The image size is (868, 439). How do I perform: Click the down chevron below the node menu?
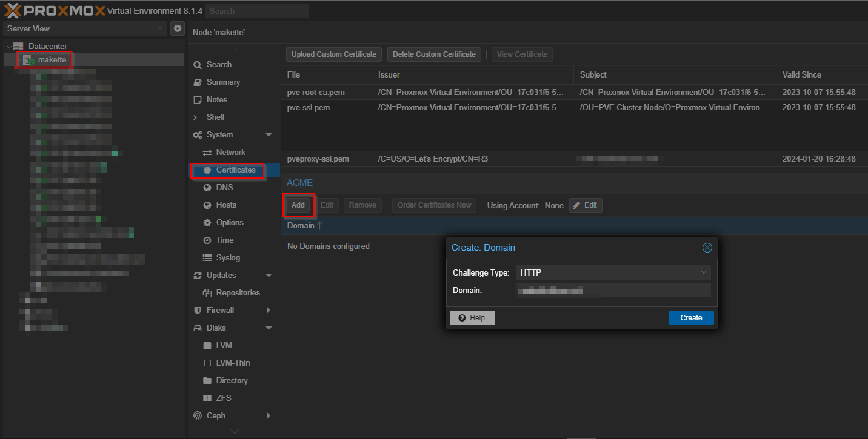[235, 431]
